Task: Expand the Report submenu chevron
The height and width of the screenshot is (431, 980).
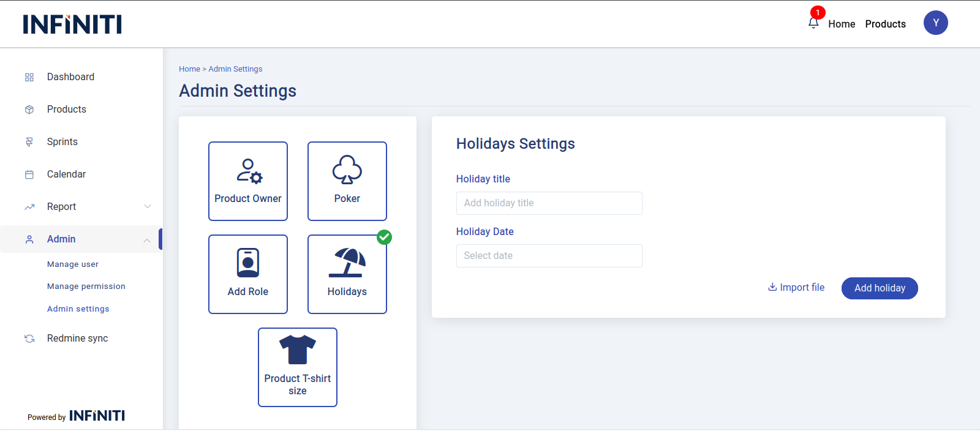Action: click(147, 206)
